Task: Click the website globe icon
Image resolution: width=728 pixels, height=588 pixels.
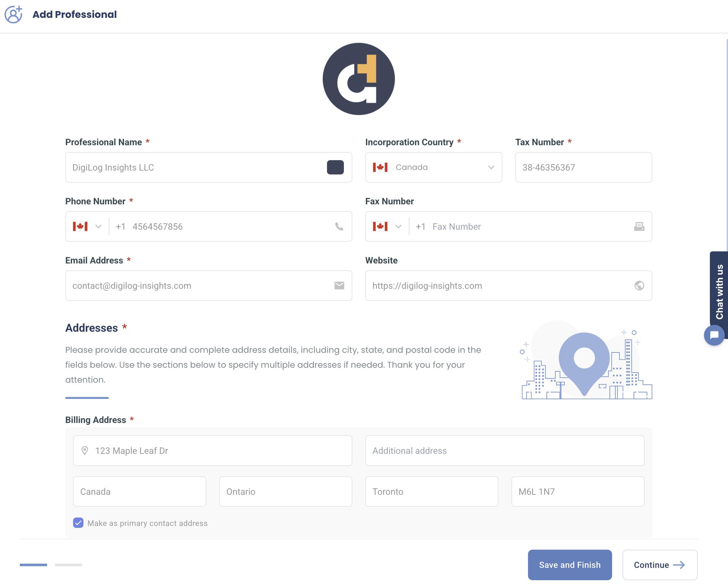Action: (639, 286)
